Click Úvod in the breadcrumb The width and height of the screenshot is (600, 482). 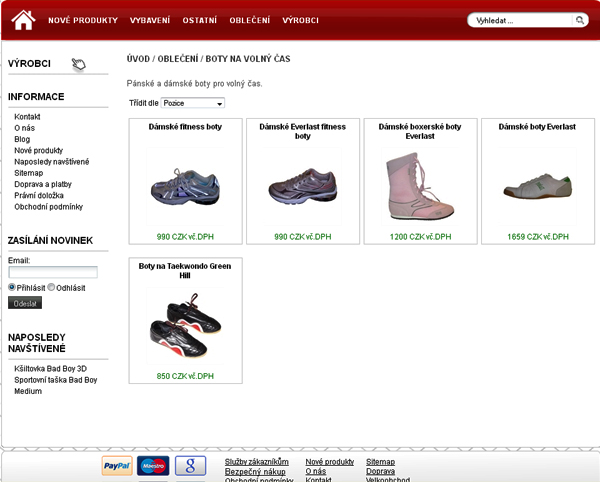click(138, 59)
